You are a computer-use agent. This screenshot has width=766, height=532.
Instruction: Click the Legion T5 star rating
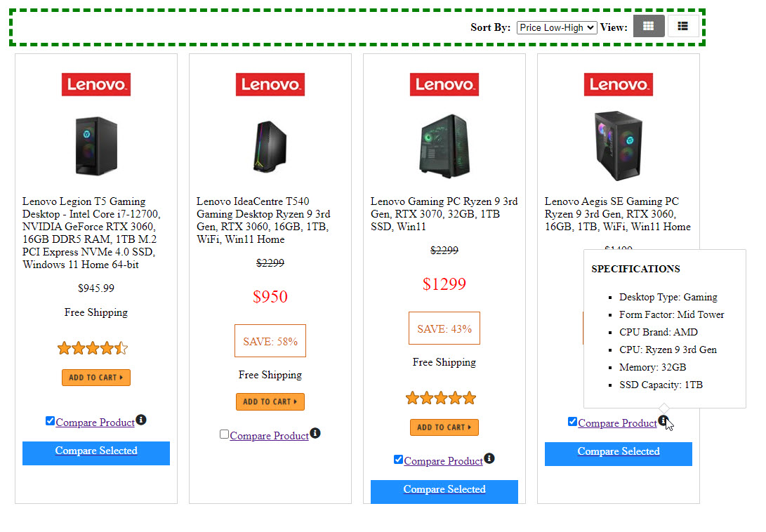(93, 348)
